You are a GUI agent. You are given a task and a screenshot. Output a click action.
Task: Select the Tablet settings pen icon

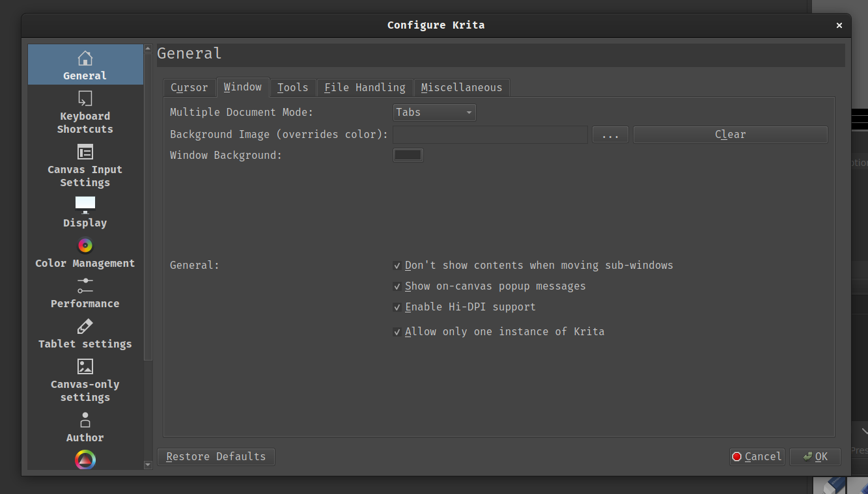(x=85, y=326)
